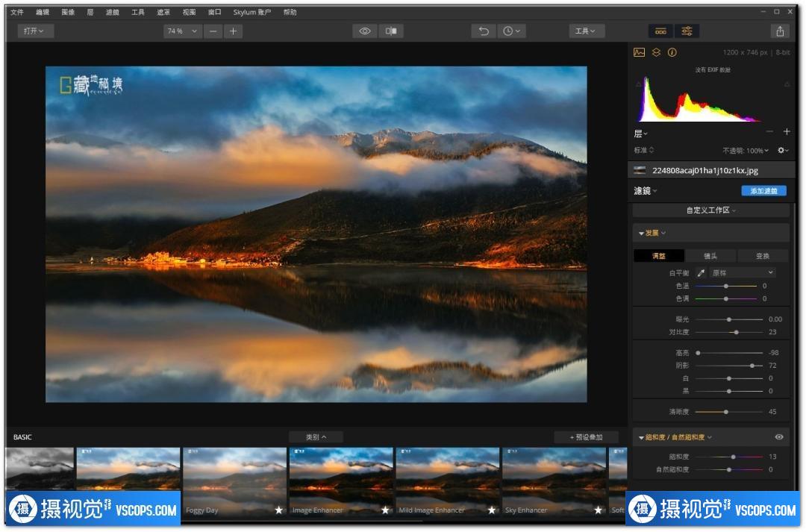This screenshot has height=532, width=806.
Task: Click the + 预设叠加 button
Action: coord(586,437)
